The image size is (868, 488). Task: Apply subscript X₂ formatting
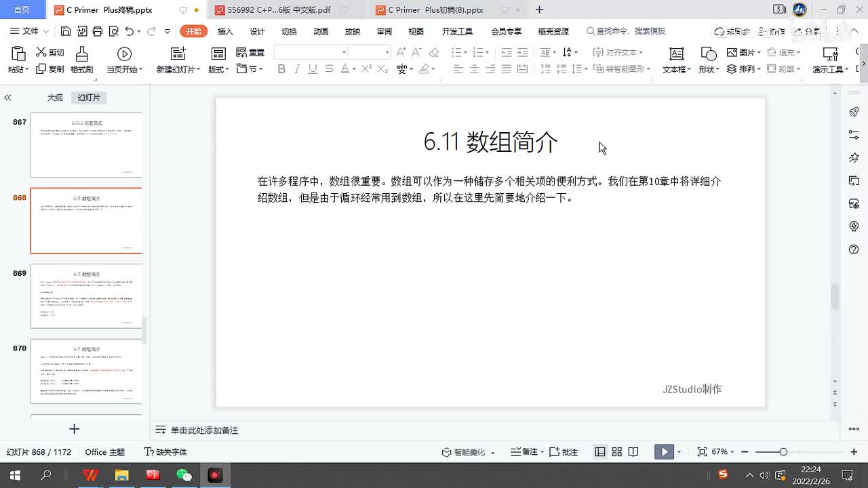coord(382,68)
